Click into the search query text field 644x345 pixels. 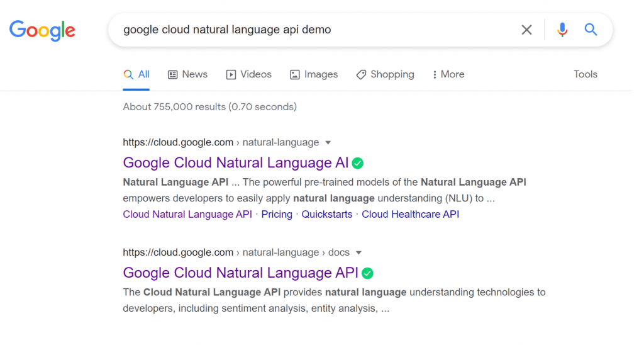316,30
